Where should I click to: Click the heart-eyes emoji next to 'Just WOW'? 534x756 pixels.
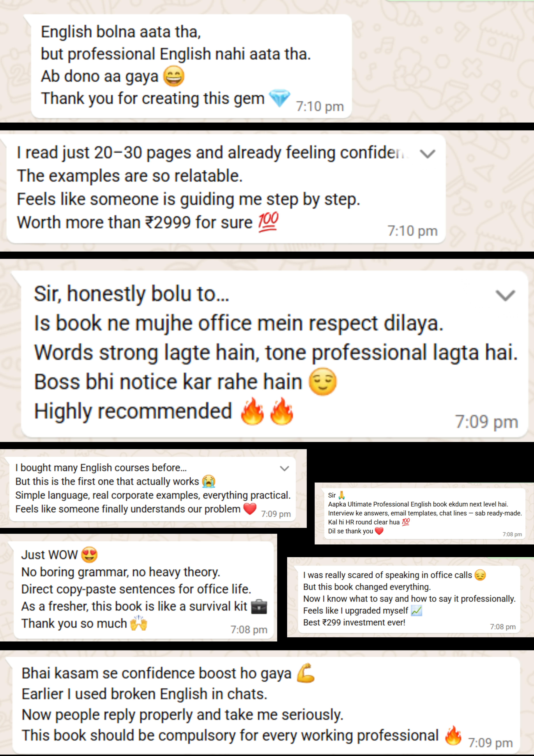click(x=89, y=555)
